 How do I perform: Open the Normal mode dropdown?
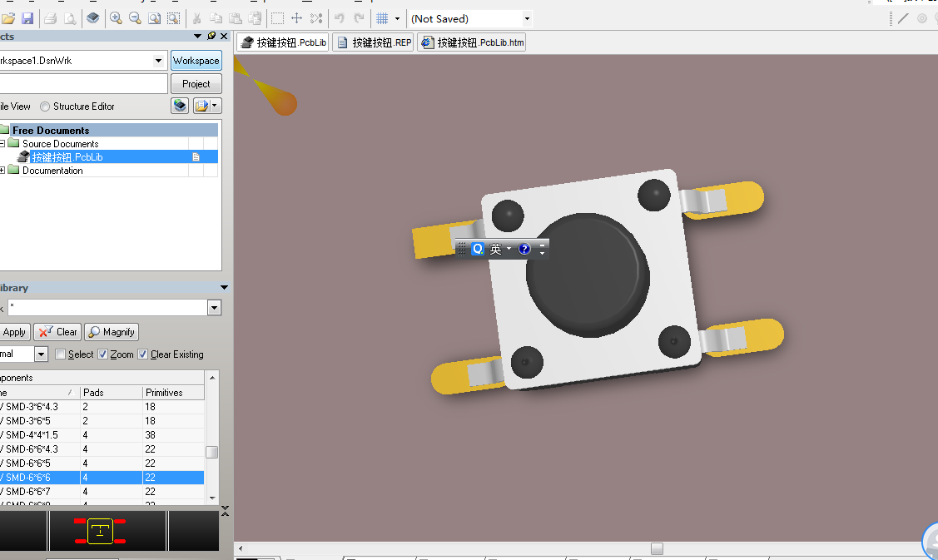point(41,354)
